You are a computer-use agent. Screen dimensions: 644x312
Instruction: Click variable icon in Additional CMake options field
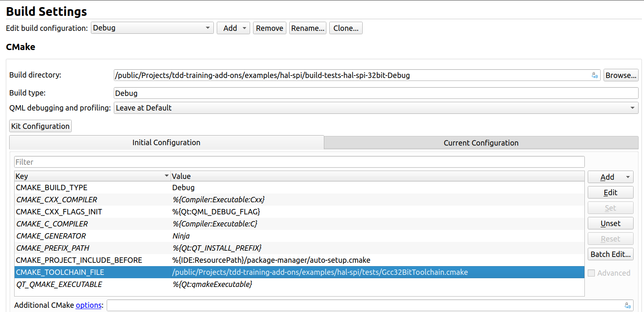tap(628, 305)
